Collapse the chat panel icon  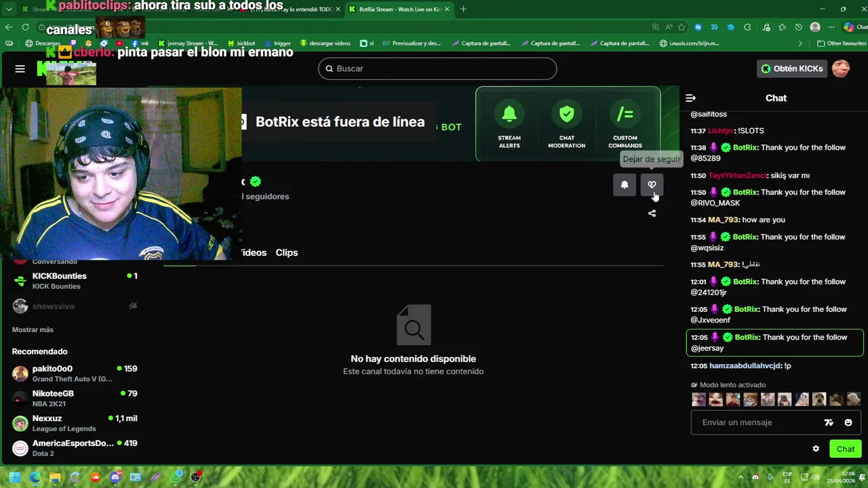pyautogui.click(x=690, y=98)
